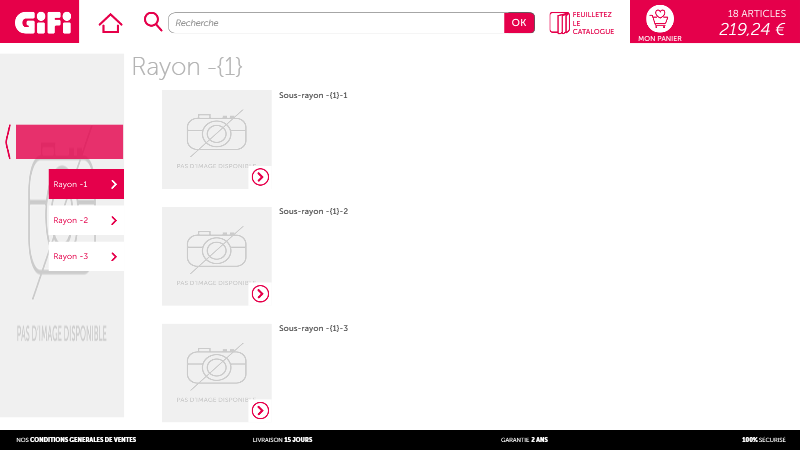
Task: Focus the Recherche search field
Action: point(336,22)
